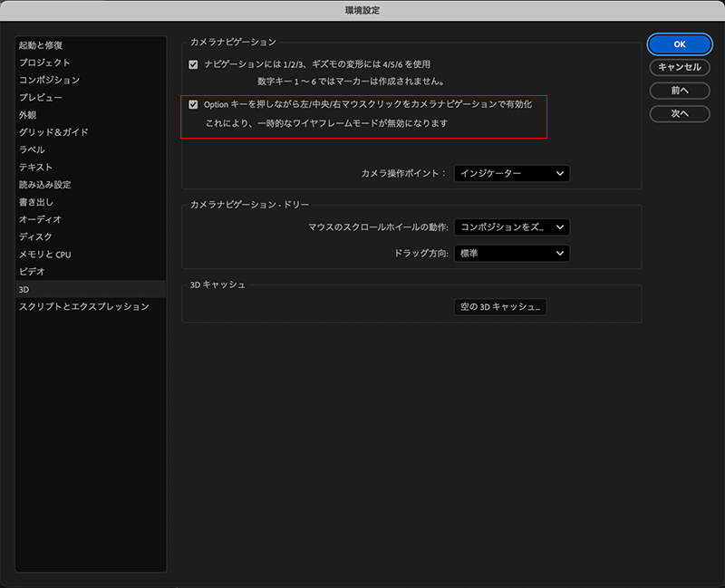Select メモリと CPU category
This screenshot has height=588, width=725.
44,254
